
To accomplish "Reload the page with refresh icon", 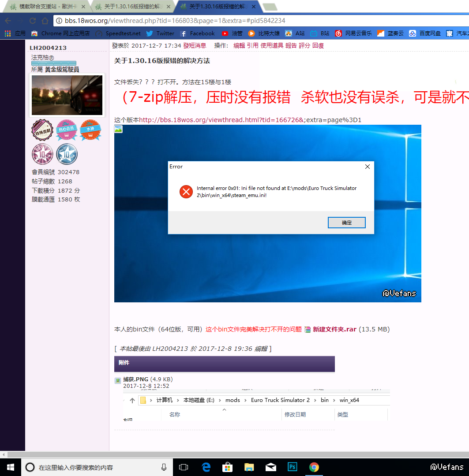I will click(x=33, y=21).
